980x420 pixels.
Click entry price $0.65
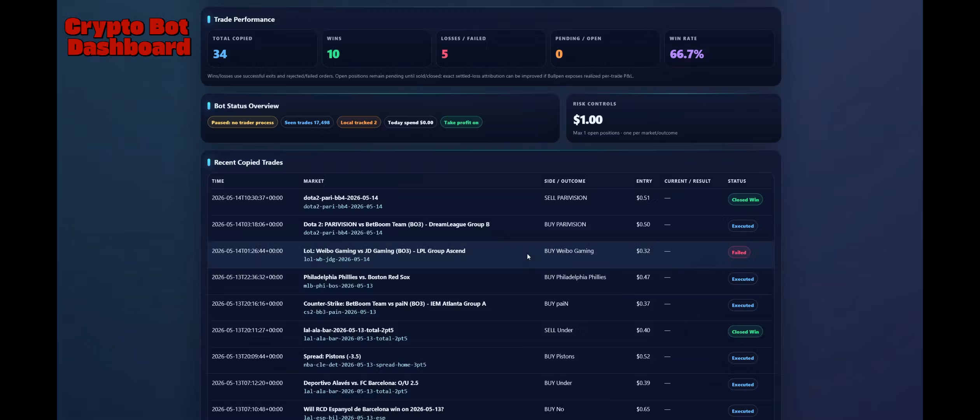coord(643,409)
